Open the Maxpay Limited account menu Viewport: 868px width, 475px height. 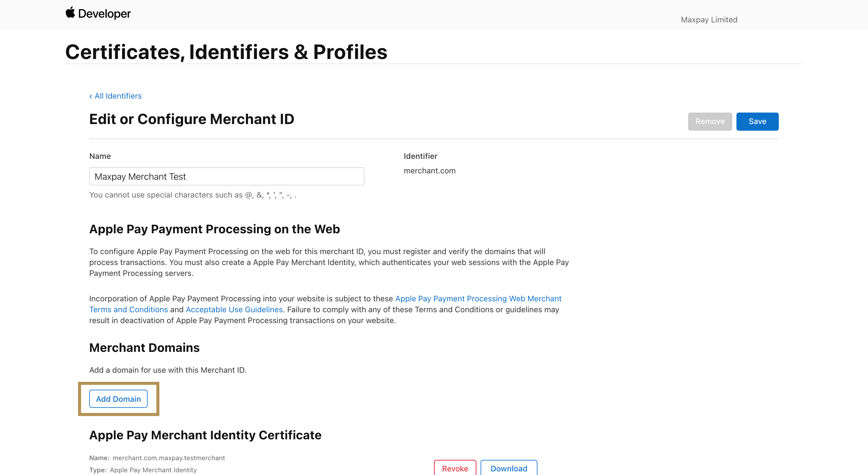point(709,20)
